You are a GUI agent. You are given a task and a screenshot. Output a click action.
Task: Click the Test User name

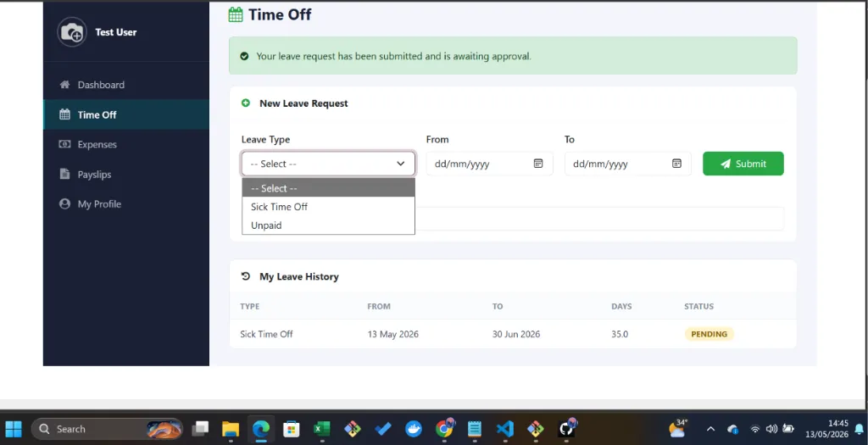tap(115, 32)
